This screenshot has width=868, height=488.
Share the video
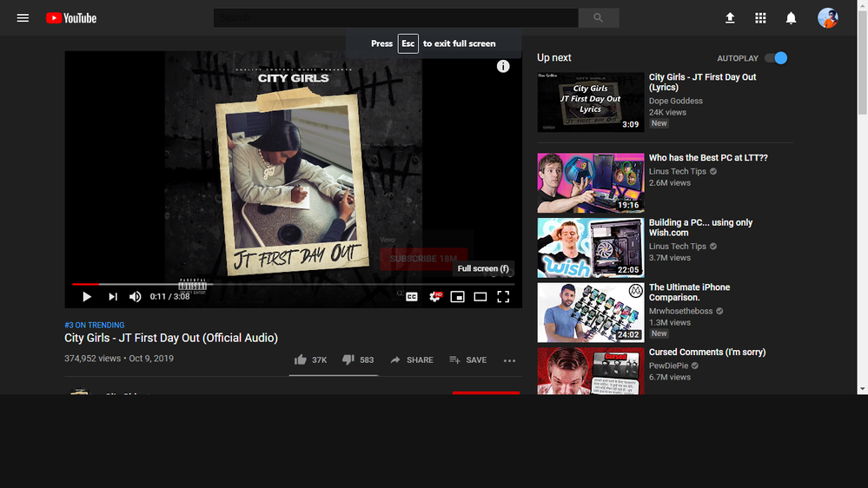[x=412, y=359]
